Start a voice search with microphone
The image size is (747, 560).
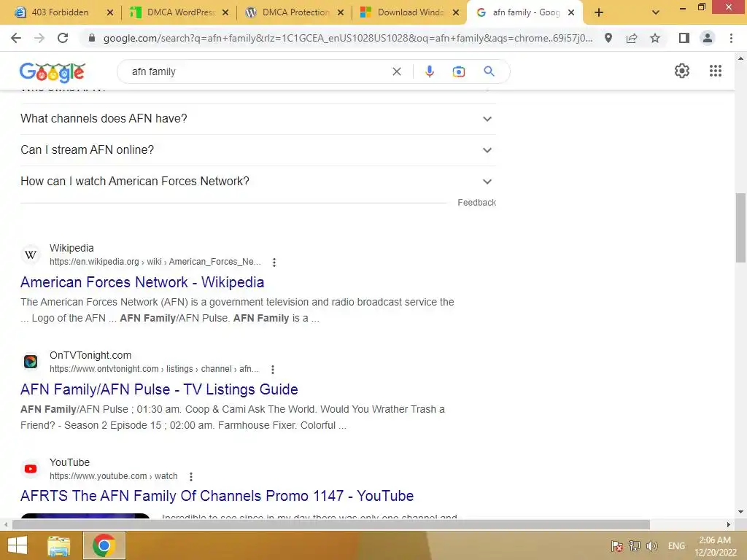429,71
